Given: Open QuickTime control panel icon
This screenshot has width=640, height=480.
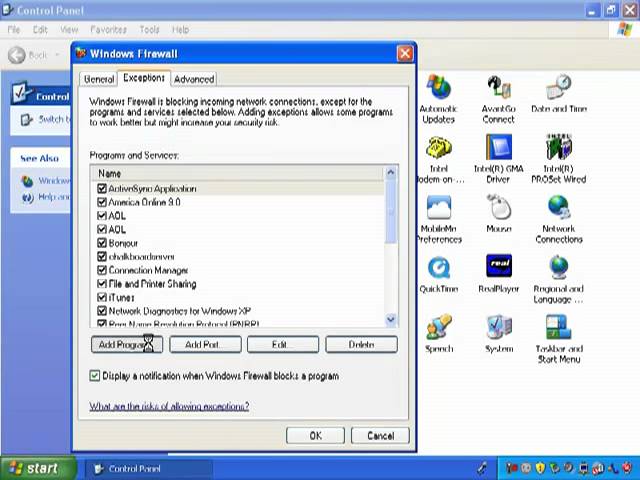Looking at the screenshot, I should pos(439,267).
